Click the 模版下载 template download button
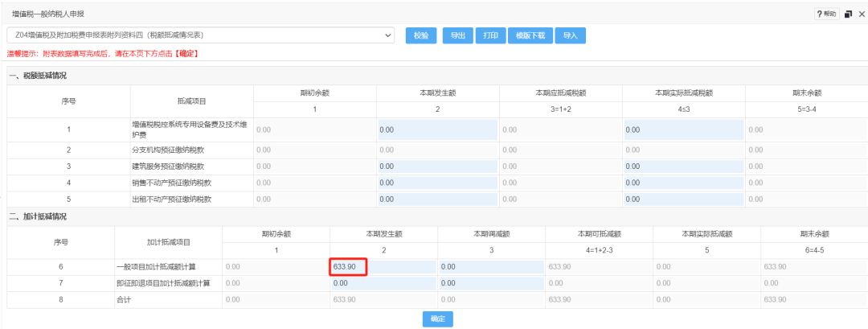 coord(530,35)
